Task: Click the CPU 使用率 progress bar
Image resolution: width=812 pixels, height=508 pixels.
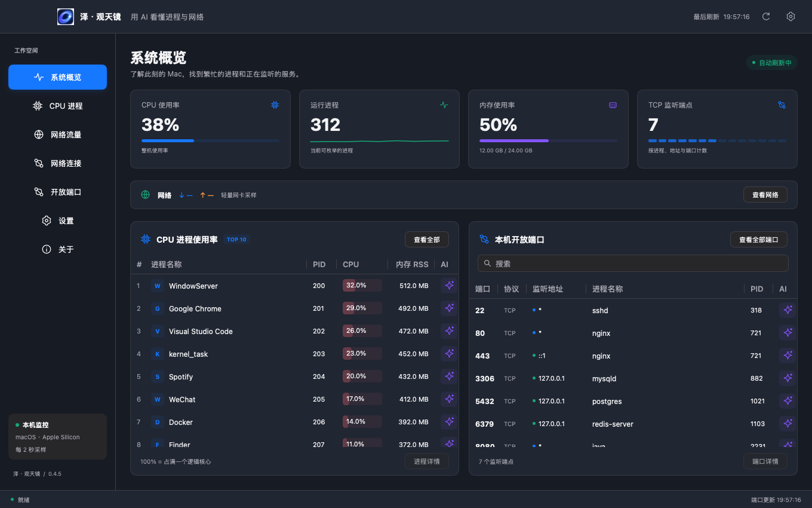Action: click(210, 141)
